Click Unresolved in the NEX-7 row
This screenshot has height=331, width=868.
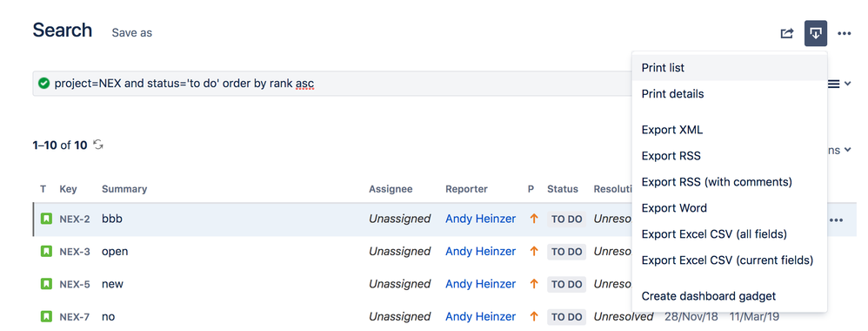(x=624, y=316)
